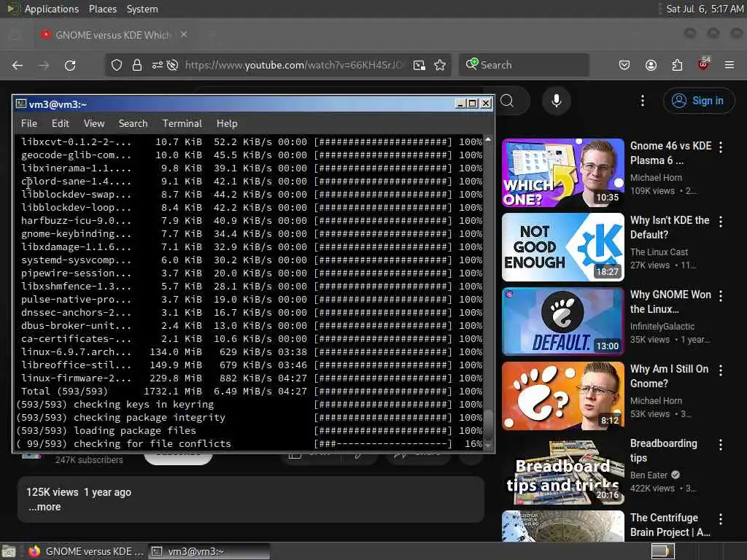Click the DEFAULT GNOME logo thumbnail

click(x=563, y=322)
